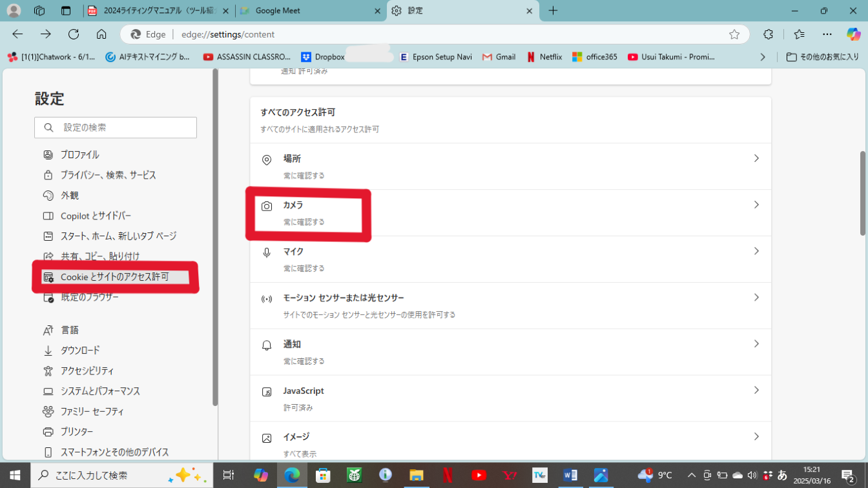The image size is (868, 488).
Task: Switch to the Google Meet tab
Action: [304, 11]
